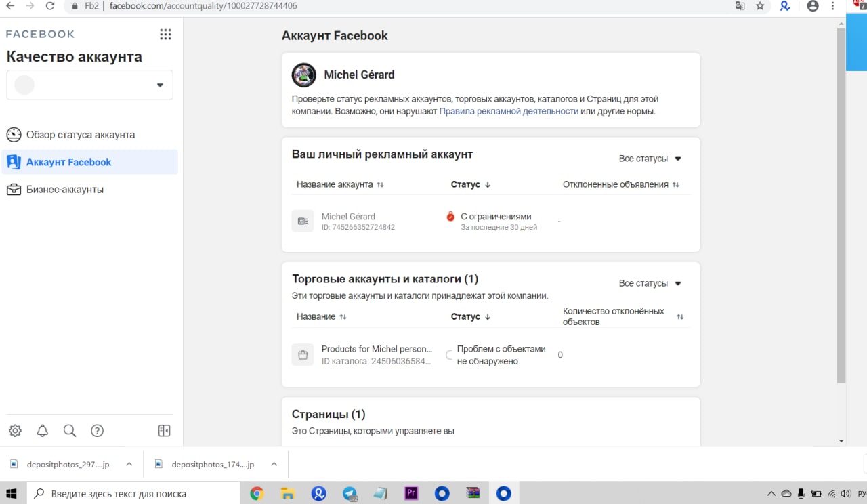The image size is (867, 504).
Task: Click the FACEBOOK logo text
Action: point(41,34)
